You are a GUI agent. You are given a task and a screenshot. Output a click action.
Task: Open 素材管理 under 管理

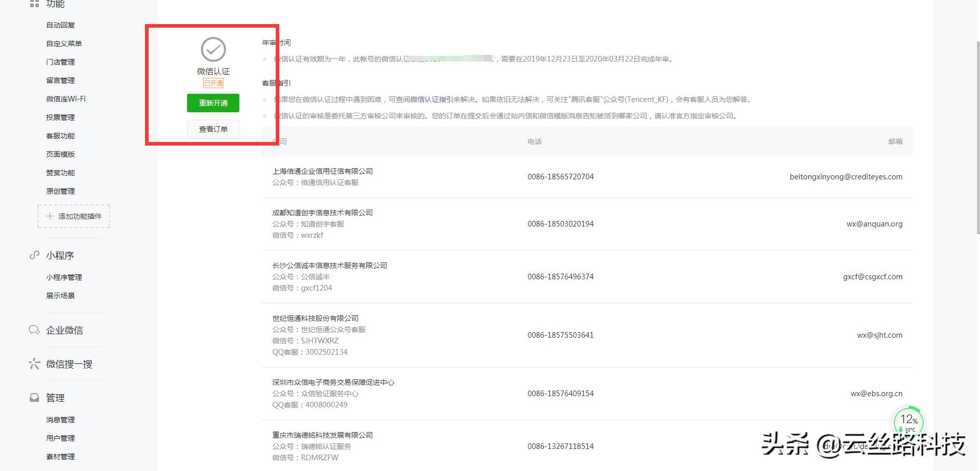(x=60, y=456)
